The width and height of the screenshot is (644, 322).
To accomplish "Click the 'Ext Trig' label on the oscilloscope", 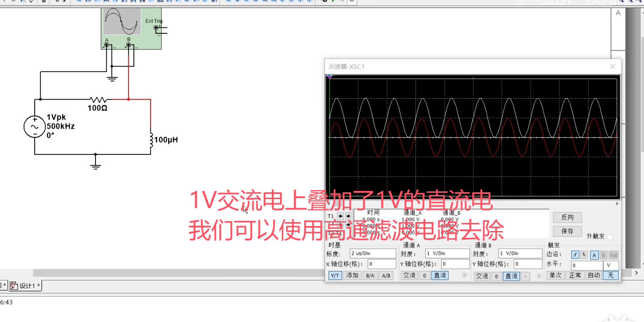I will pos(154,21).
